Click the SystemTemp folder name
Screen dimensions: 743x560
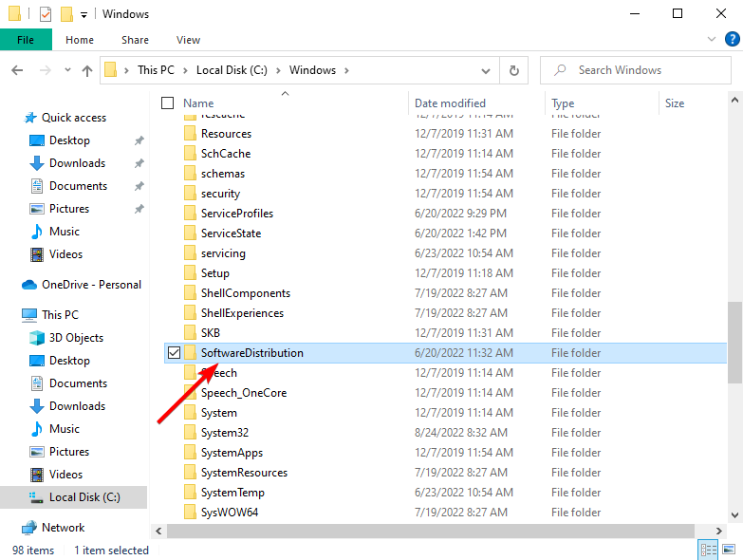pyautogui.click(x=232, y=493)
